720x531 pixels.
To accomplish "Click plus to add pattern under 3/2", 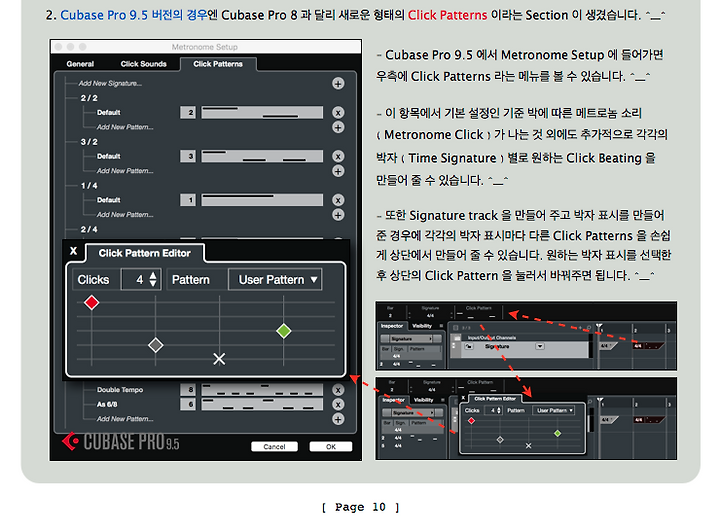I will pos(338,171).
